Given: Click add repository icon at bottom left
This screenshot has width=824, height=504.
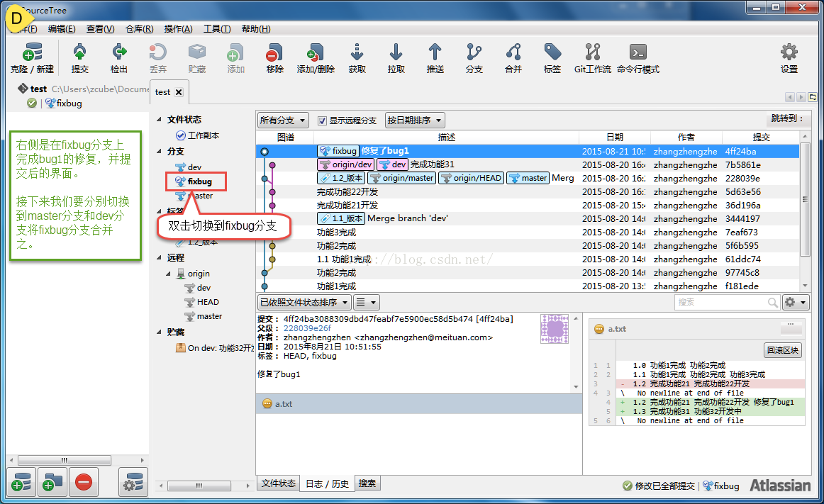Looking at the screenshot, I should tap(21, 482).
